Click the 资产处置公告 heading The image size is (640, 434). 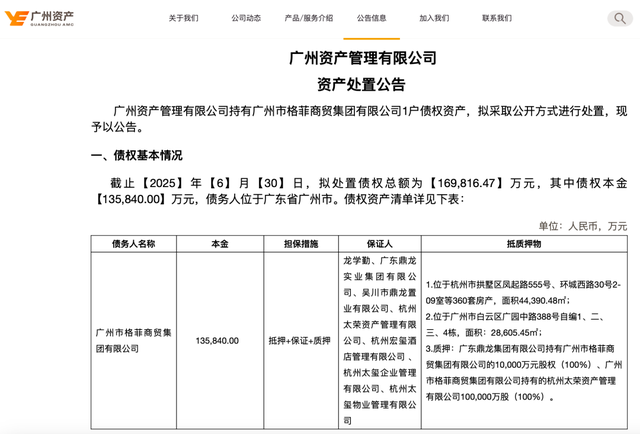click(361, 84)
